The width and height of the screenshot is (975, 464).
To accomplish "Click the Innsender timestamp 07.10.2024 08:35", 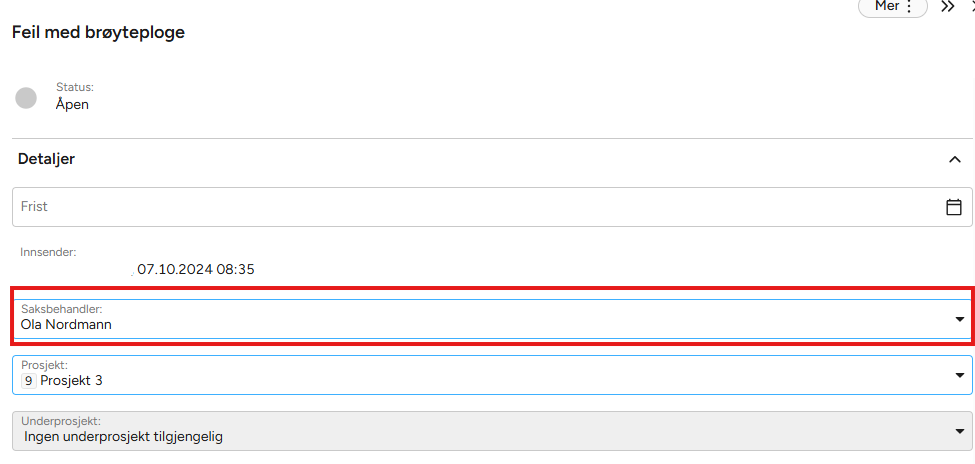I will 196,269.
